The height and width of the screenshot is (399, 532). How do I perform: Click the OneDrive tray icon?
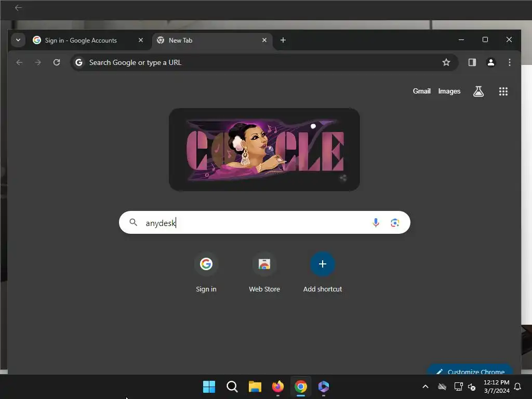click(x=442, y=387)
